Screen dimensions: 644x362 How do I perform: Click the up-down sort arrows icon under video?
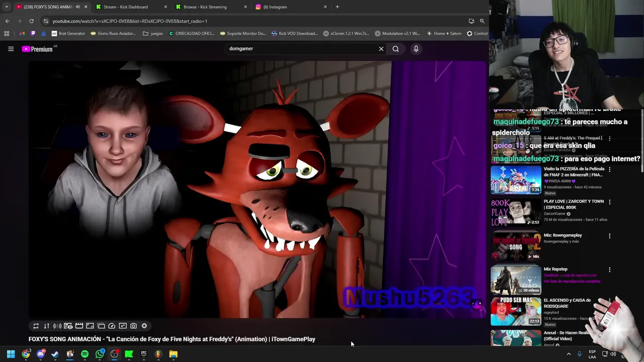pos(47,326)
